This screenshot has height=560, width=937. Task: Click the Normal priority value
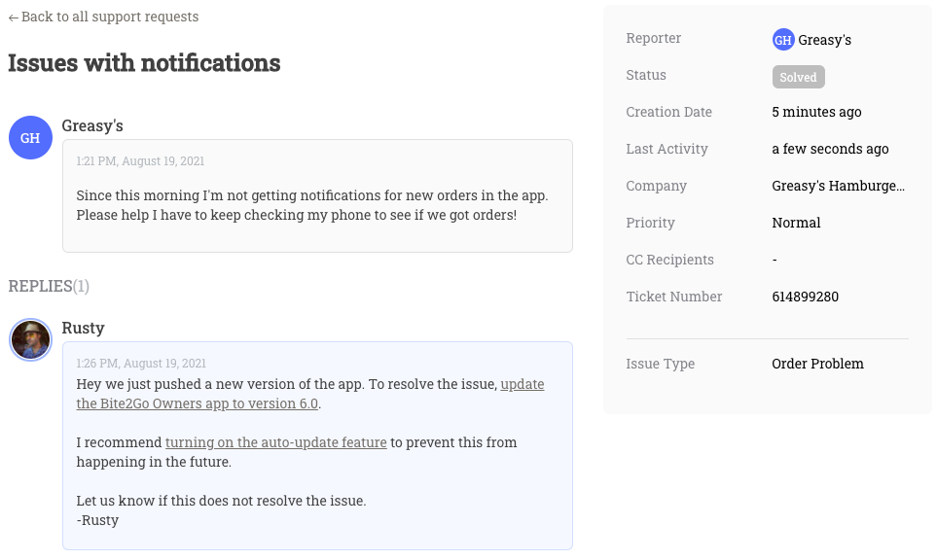[x=796, y=223]
